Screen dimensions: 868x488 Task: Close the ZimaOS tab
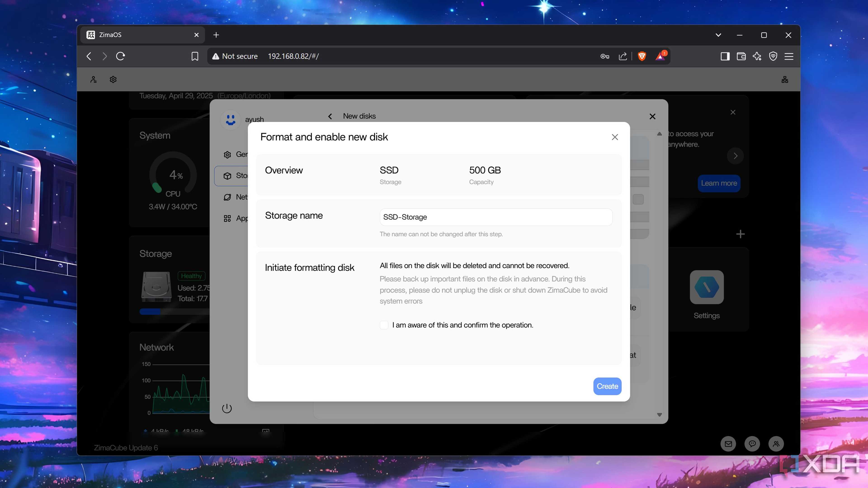(196, 35)
